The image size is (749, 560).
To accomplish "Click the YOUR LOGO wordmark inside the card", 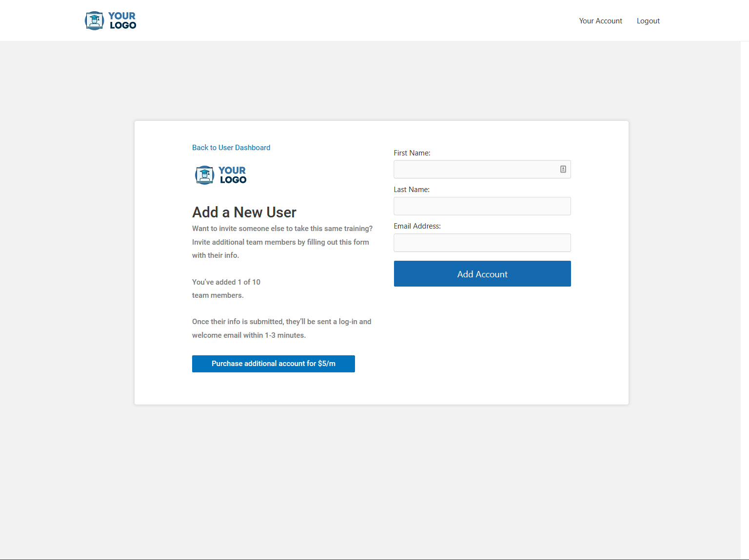I will tap(233, 175).
